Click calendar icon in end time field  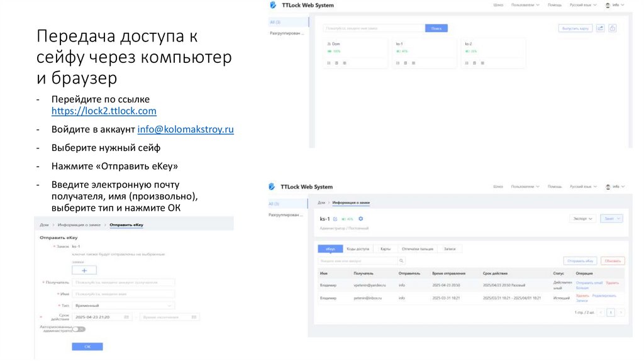point(194,317)
